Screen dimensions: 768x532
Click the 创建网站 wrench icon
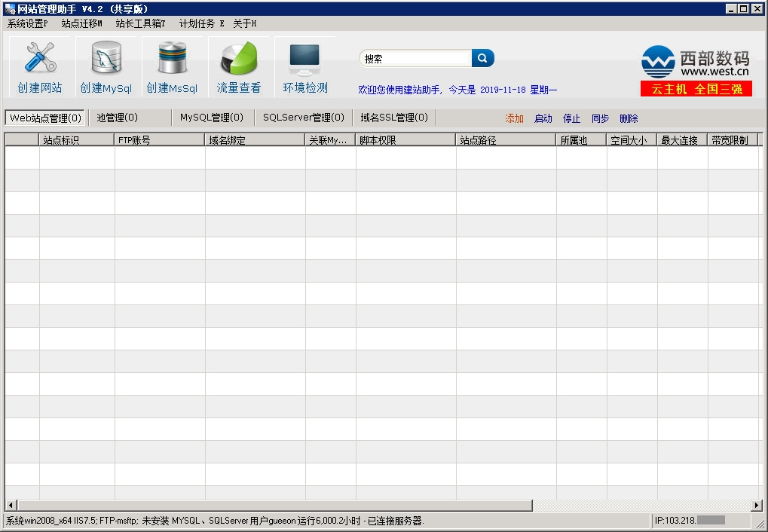pyautogui.click(x=40, y=59)
